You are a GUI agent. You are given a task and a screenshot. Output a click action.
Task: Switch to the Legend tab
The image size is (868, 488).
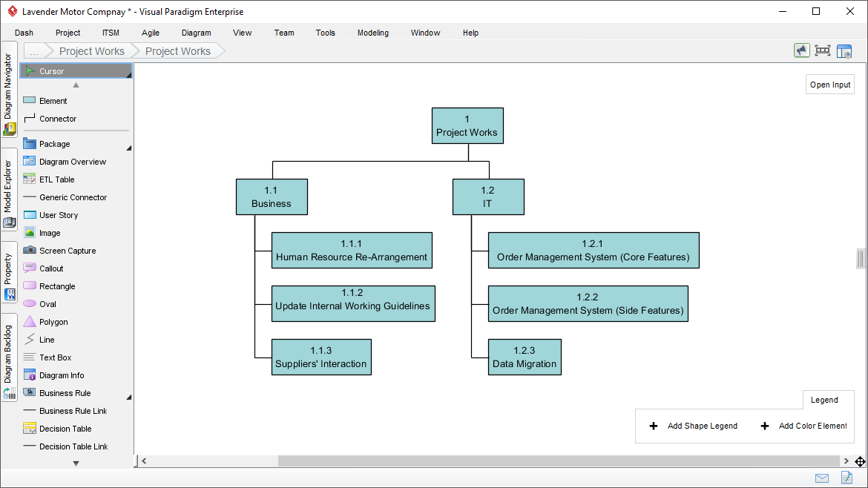[x=824, y=400]
